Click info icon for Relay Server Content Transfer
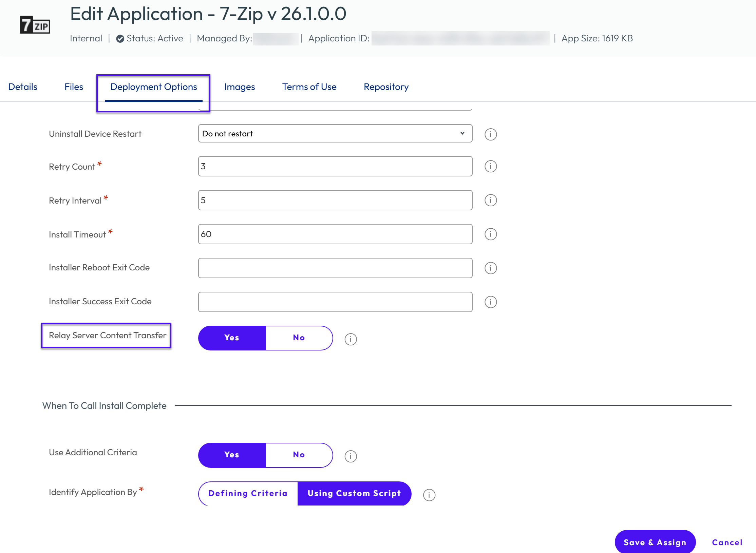This screenshot has height=553, width=756. point(351,339)
